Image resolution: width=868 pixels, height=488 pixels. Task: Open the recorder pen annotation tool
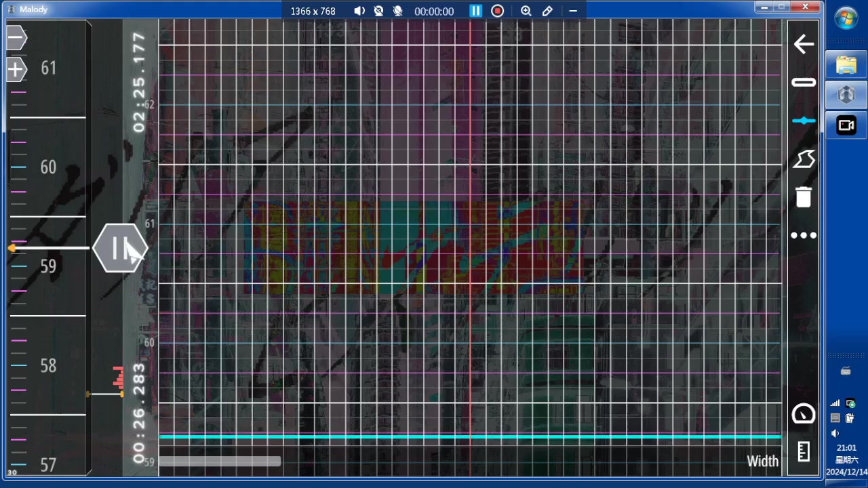tap(547, 11)
